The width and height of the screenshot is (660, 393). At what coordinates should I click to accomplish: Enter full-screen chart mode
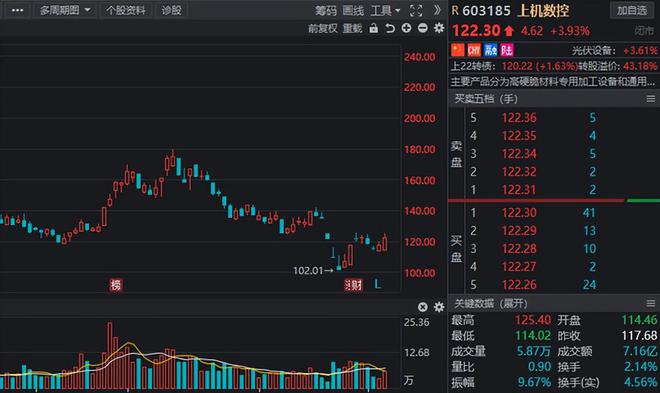(416, 11)
